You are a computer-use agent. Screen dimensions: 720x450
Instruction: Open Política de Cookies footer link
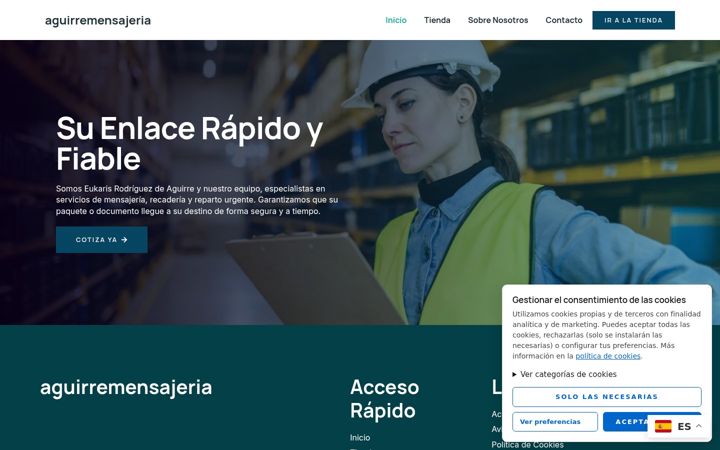[527, 444]
